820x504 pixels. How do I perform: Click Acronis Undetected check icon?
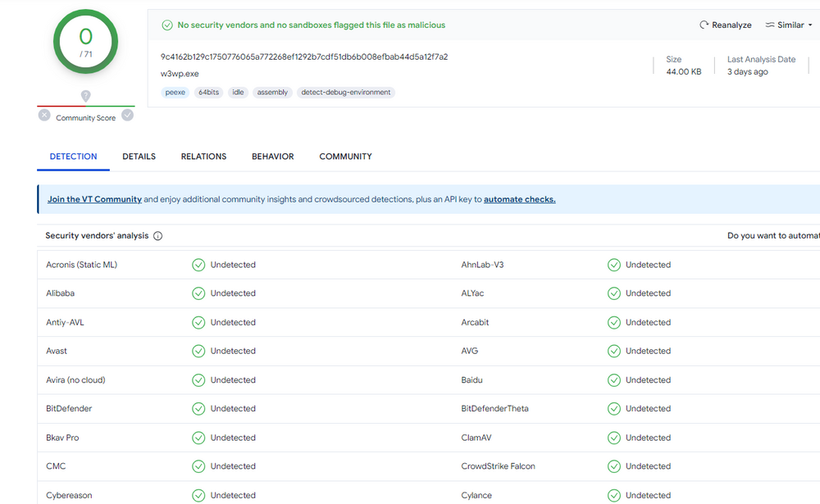click(198, 265)
